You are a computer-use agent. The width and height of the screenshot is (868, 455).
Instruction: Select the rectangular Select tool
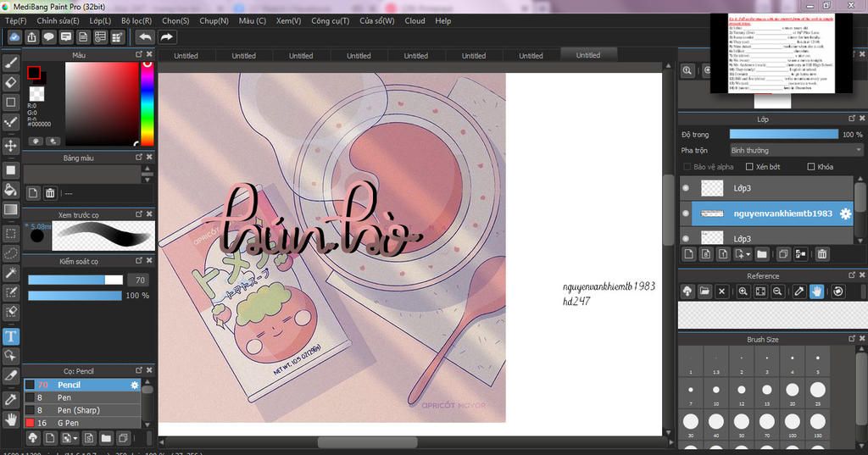pyautogui.click(x=10, y=234)
